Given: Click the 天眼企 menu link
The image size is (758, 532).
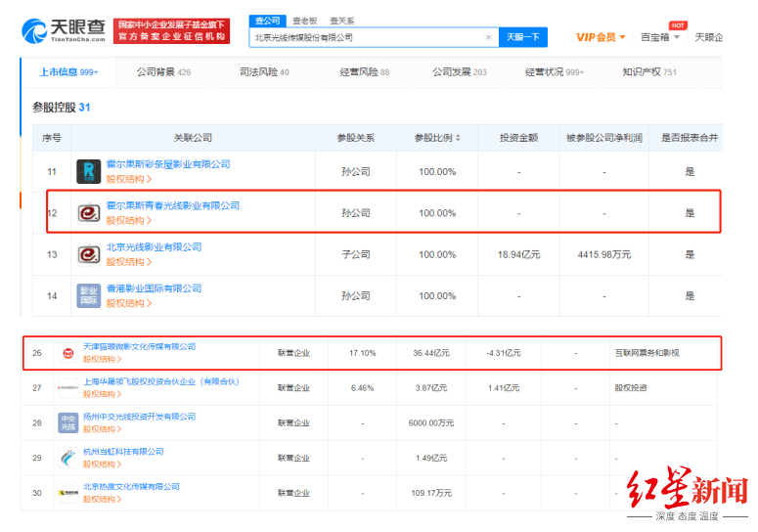Looking at the screenshot, I should [x=709, y=37].
